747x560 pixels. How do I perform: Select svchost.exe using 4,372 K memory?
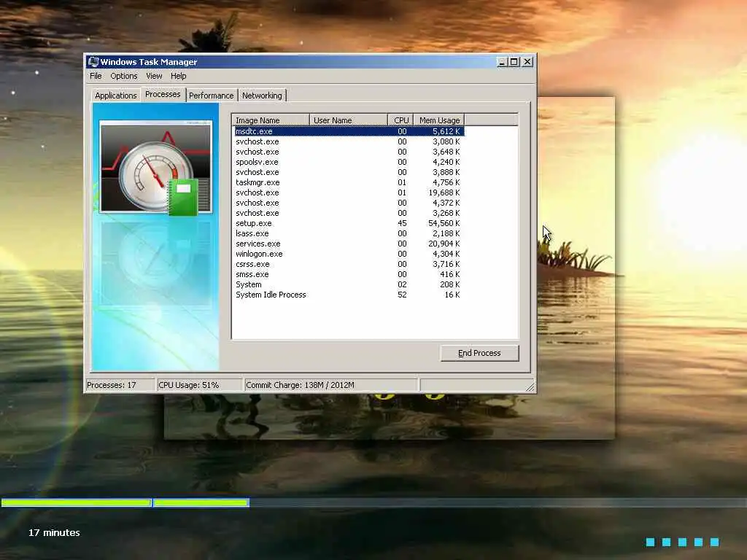349,203
